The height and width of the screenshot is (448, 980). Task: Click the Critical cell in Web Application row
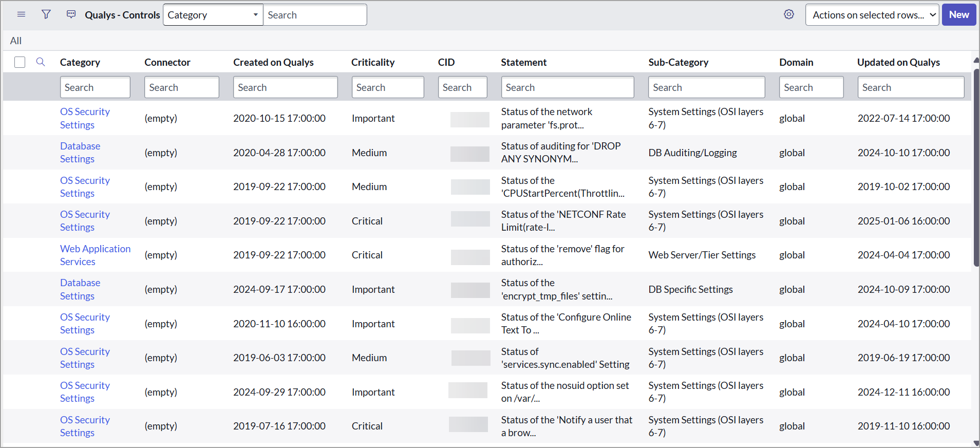coord(367,255)
